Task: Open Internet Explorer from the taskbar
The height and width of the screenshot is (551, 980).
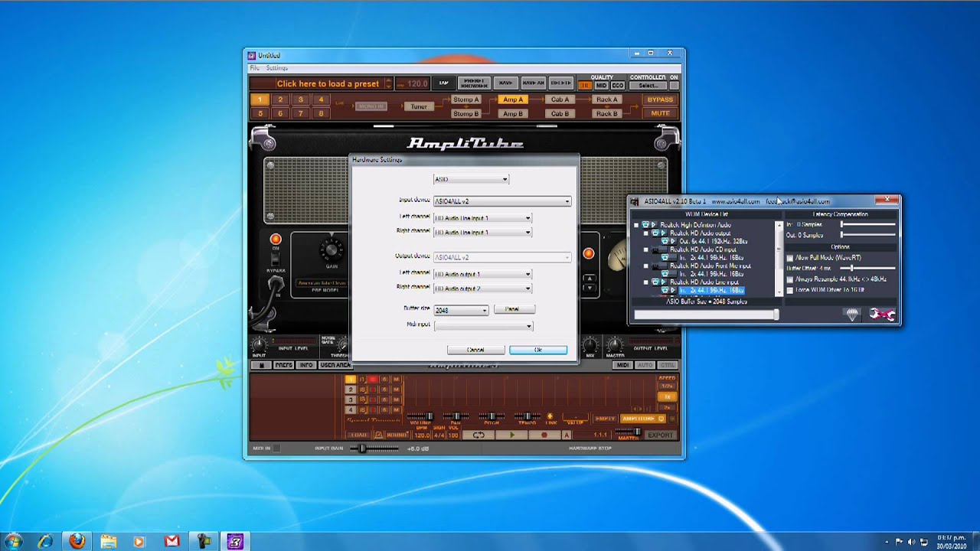Action: coord(45,541)
